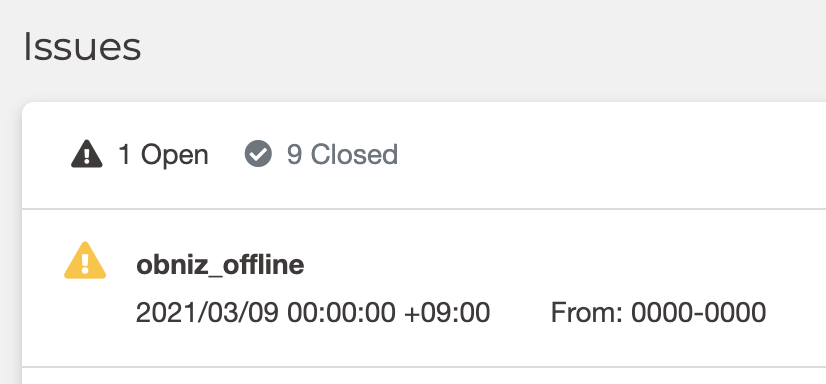Click the +09:00 timezone offset
The width and height of the screenshot is (826, 384).
point(447,312)
